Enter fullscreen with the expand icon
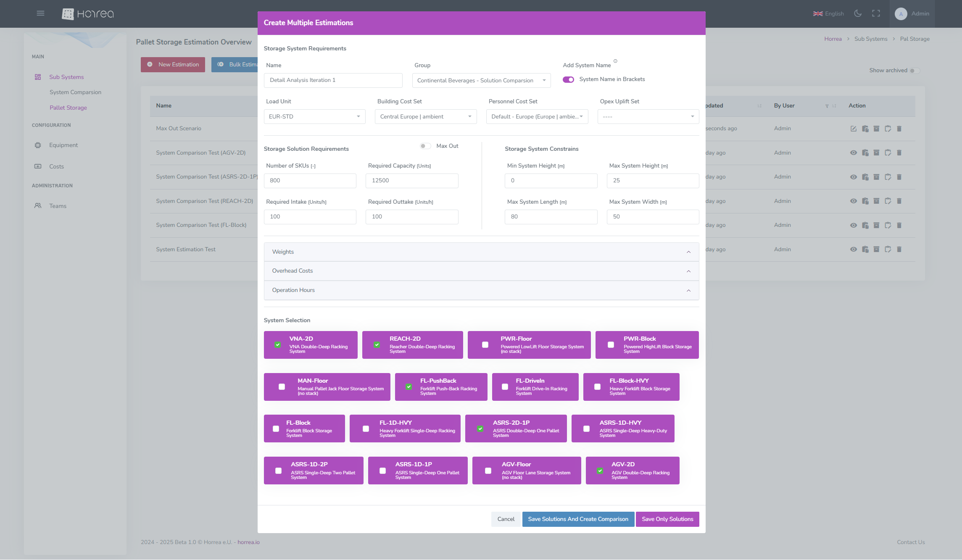Image resolution: width=962 pixels, height=560 pixels. coord(876,13)
